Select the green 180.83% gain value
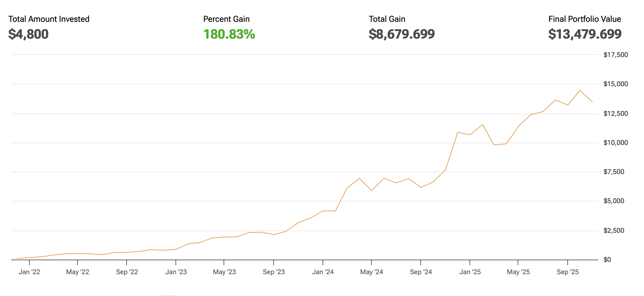The width and height of the screenshot is (644, 296). coord(229,34)
